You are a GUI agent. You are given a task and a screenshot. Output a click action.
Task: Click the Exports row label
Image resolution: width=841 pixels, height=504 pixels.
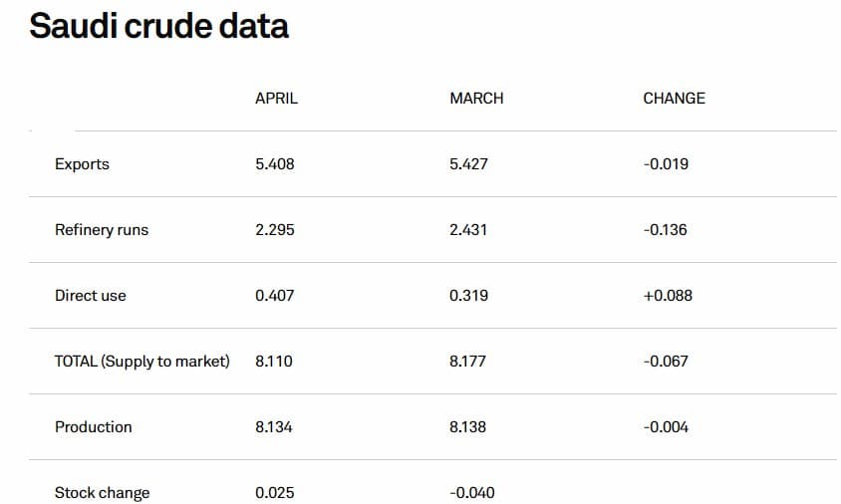coord(82,164)
